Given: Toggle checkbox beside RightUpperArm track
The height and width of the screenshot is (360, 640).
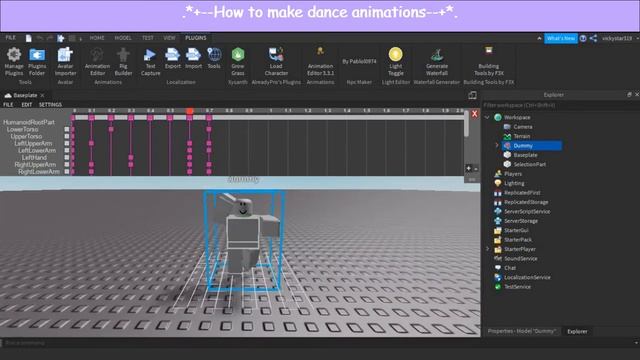Looking at the screenshot, I should coord(67,164).
